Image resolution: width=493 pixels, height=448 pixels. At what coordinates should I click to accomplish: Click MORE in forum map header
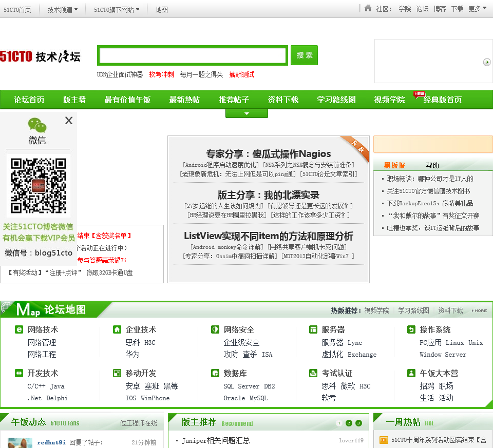(480, 310)
